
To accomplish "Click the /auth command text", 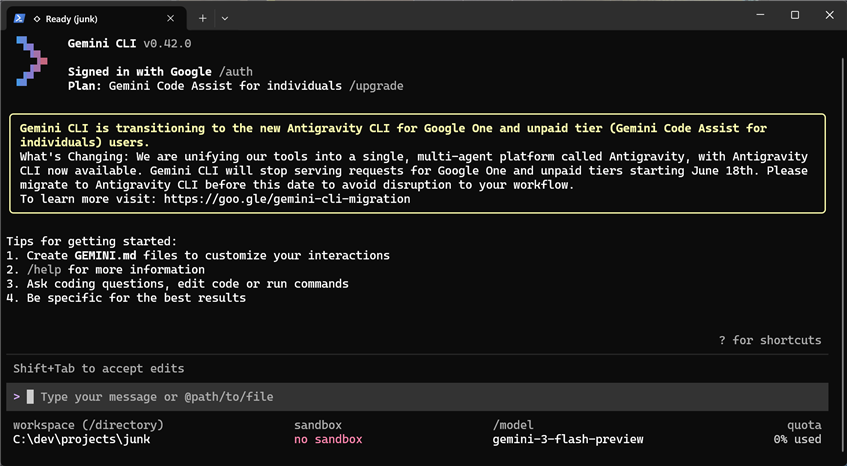I will [236, 72].
